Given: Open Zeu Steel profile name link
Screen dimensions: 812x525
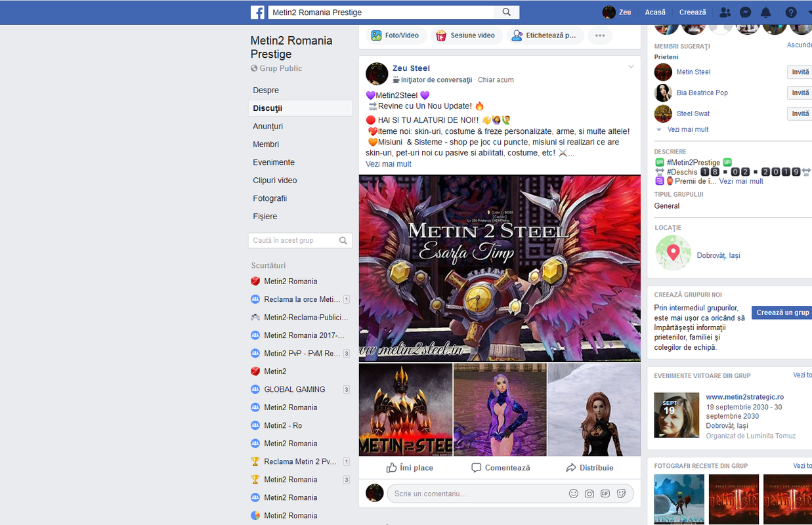Looking at the screenshot, I should (411, 68).
